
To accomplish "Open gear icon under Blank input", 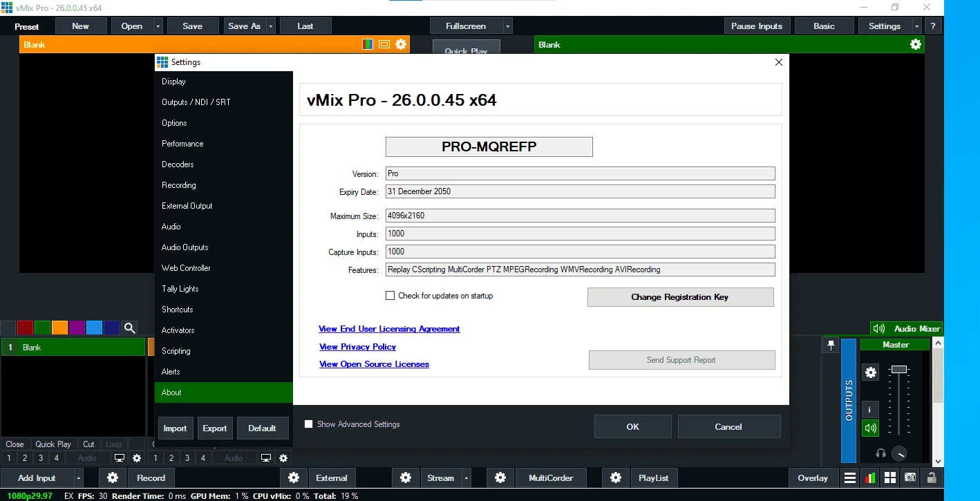I will point(137,457).
